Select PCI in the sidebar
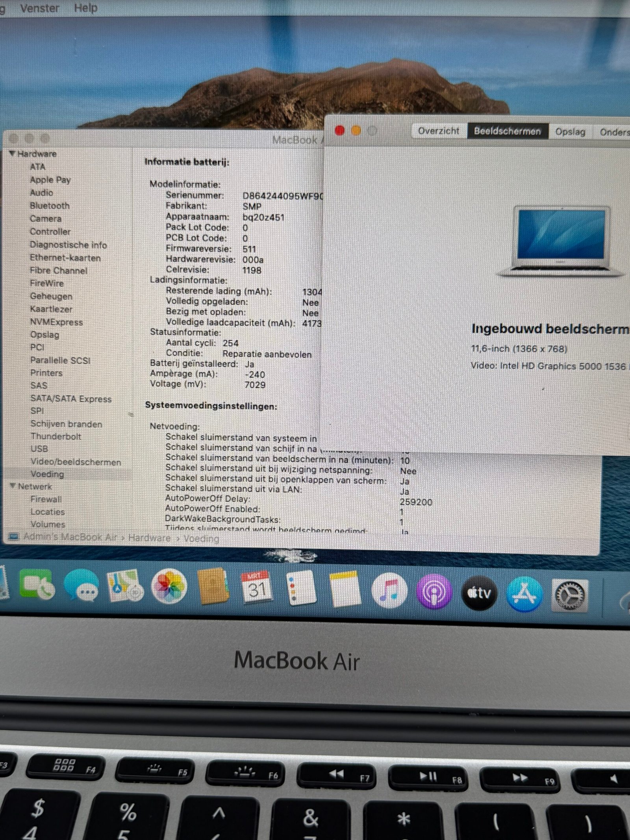The height and width of the screenshot is (840, 630). tap(37, 347)
